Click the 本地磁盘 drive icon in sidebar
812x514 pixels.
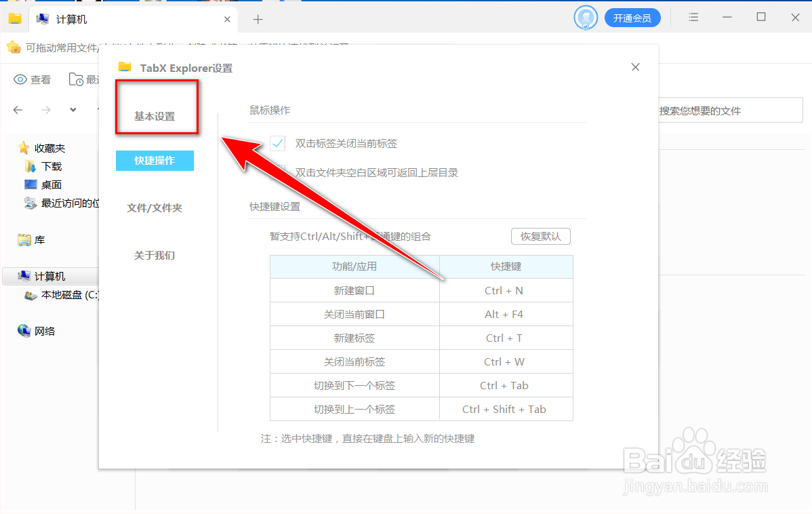[31, 296]
